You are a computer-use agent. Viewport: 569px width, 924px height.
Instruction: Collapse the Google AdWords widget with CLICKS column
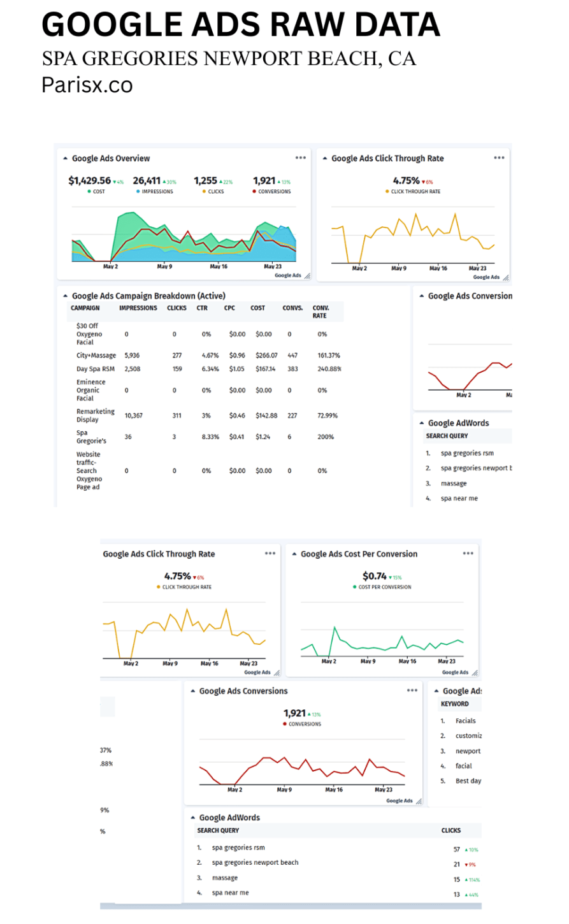(x=193, y=818)
